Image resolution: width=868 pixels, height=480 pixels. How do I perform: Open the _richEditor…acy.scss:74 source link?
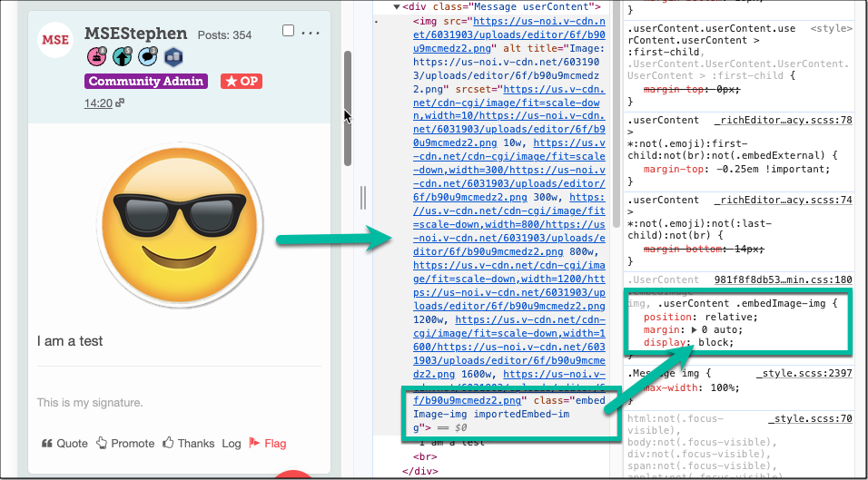tap(783, 201)
